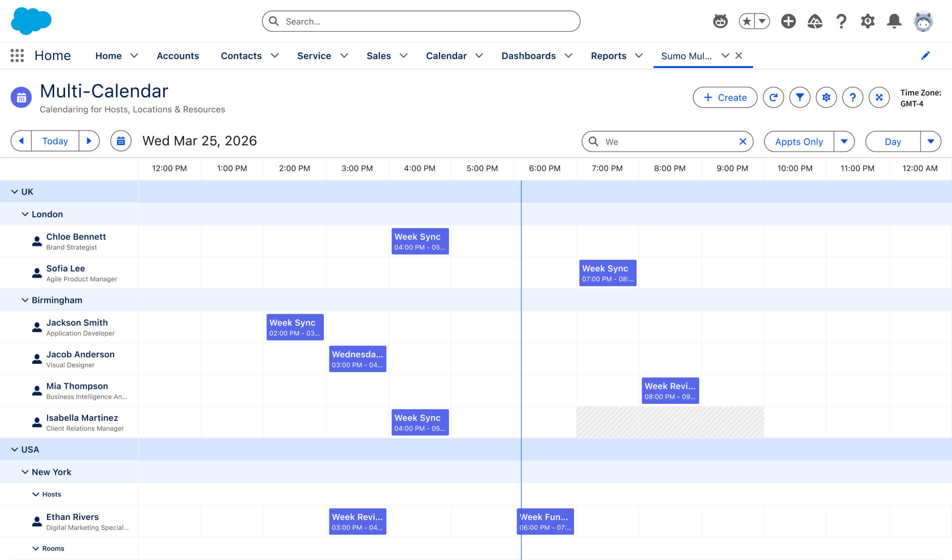Collapse the USA group

[15, 449]
